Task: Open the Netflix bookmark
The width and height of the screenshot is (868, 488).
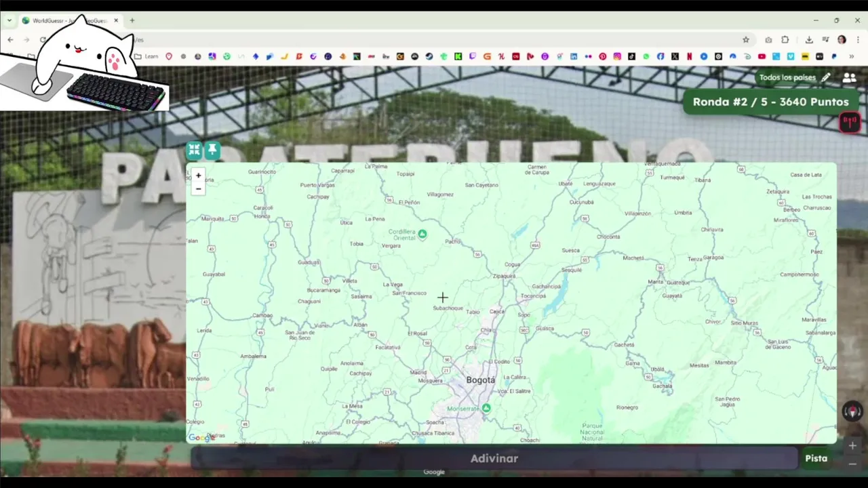Action: coord(689,56)
